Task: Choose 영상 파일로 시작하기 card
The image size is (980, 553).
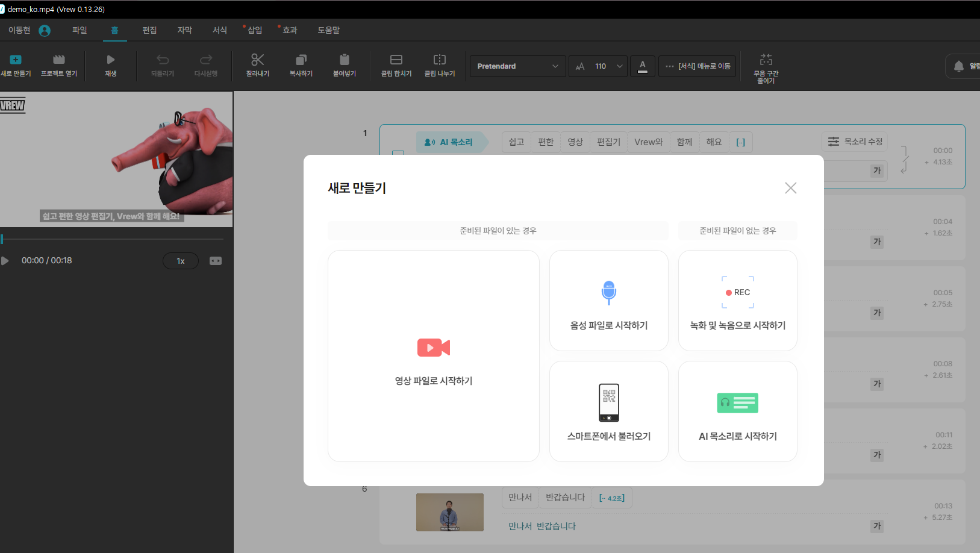Action: coord(434,356)
